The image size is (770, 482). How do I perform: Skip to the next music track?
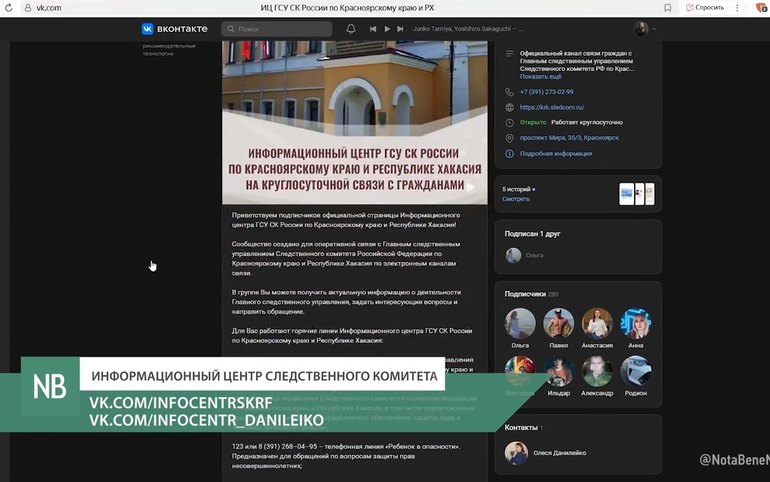point(400,29)
